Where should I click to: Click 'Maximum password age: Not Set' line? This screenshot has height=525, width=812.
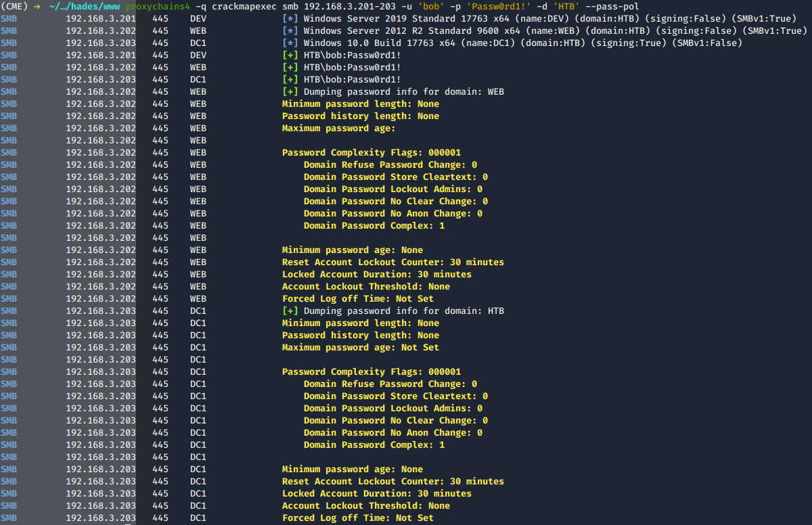tap(360, 348)
